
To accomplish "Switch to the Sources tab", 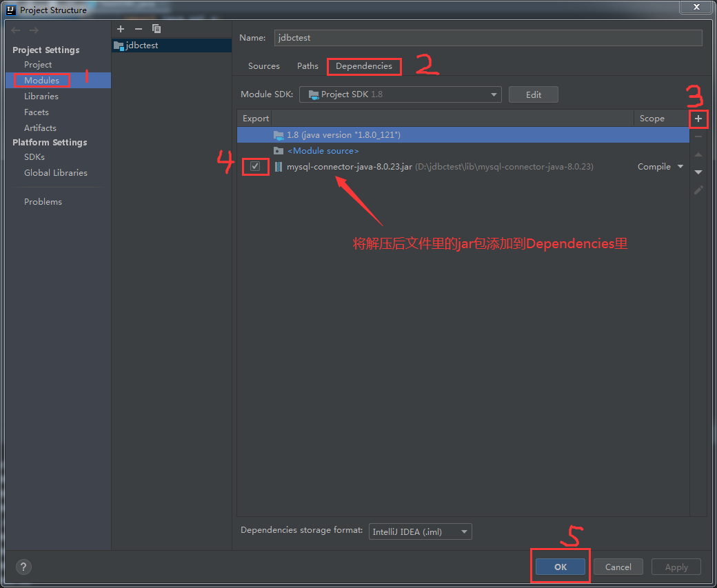I will (264, 66).
